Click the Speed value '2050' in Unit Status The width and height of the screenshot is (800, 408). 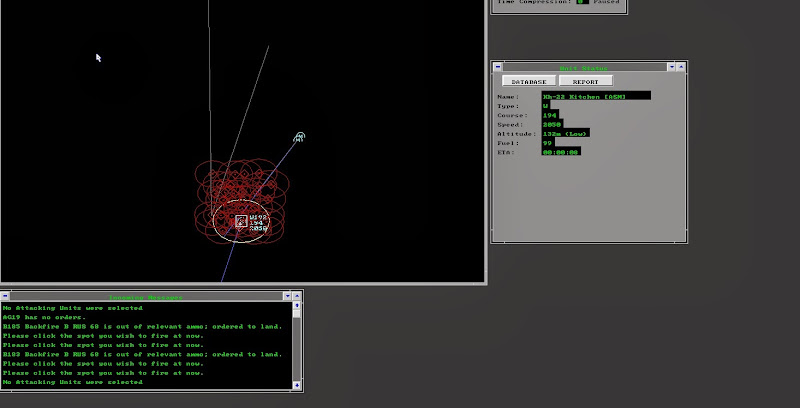pyautogui.click(x=552, y=124)
